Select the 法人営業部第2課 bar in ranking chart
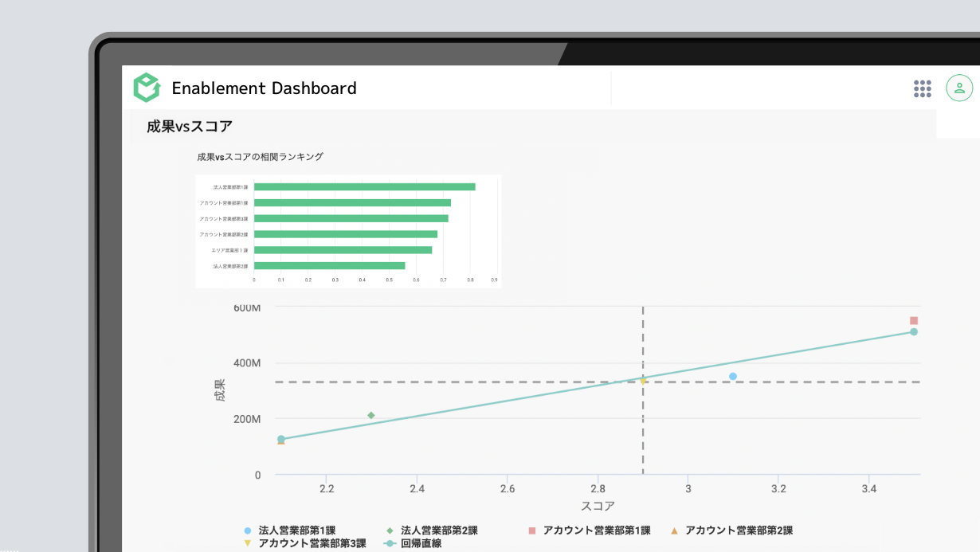 tap(330, 266)
